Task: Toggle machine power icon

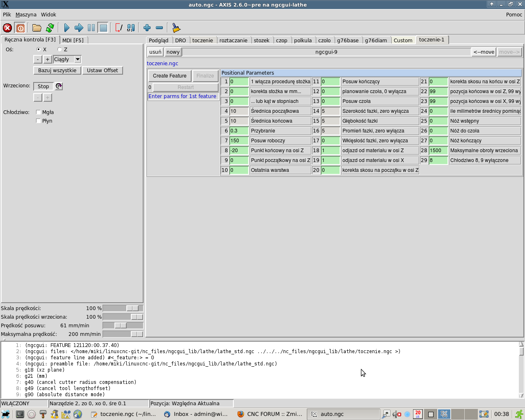Action: pos(20,28)
